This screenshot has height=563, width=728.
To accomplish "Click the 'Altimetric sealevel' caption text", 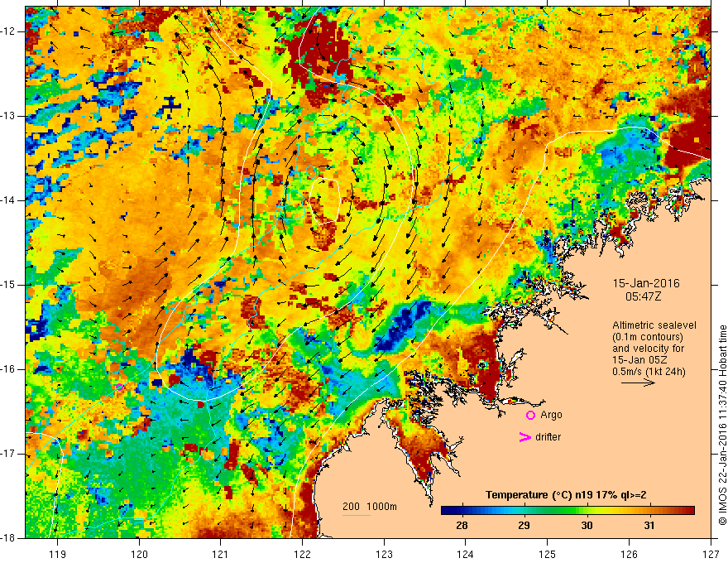I will [x=654, y=325].
